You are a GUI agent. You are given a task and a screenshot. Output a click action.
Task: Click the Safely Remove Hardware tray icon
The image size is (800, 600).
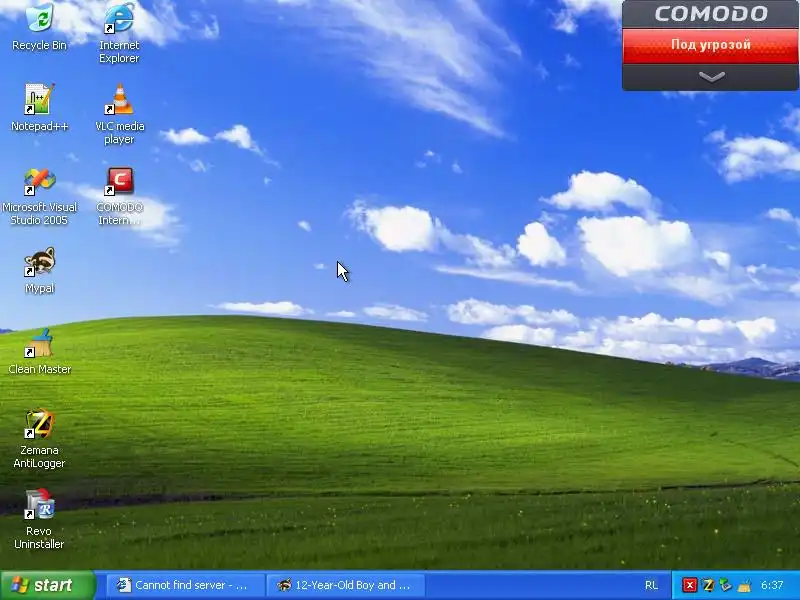tap(726, 585)
